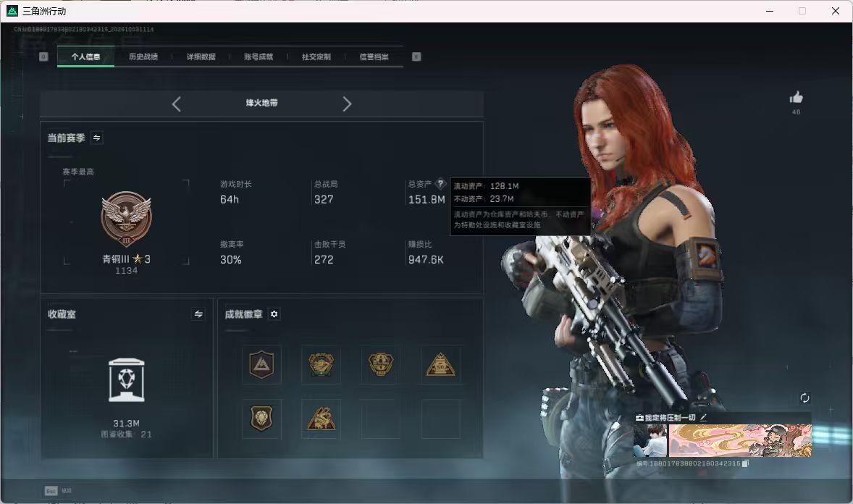
Task: Click the player avatar photo thumbnail
Action: coord(650,440)
